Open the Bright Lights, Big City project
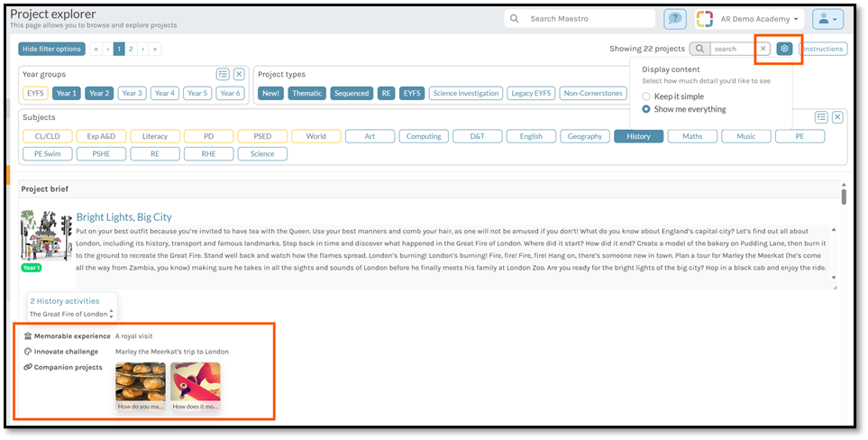Image resolution: width=868 pixels, height=440 pixels. (123, 216)
